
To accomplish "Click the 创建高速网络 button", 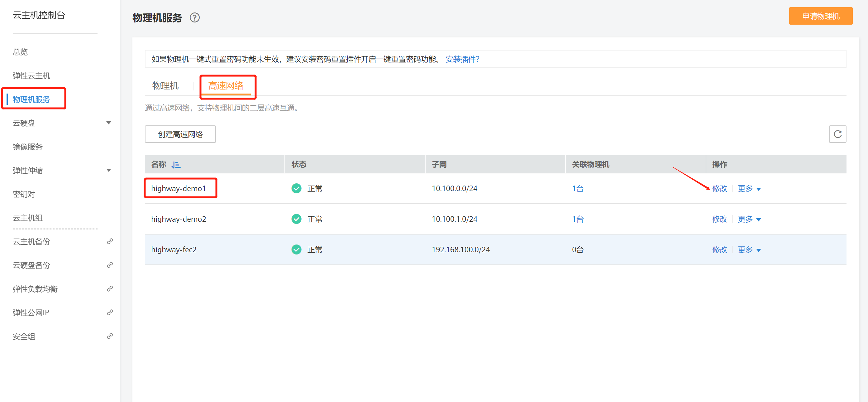I will (x=180, y=134).
